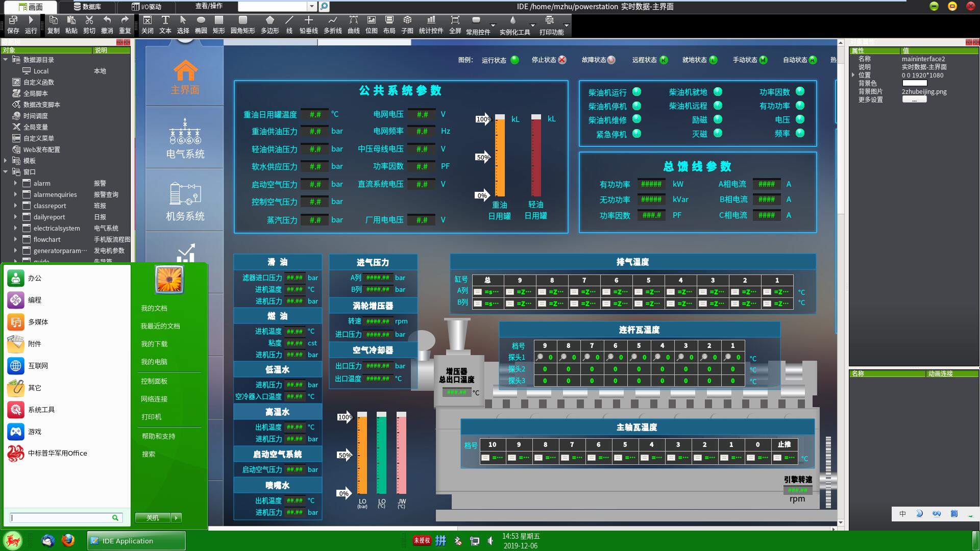Click the Firefox icon in taskbar
Screen dimensions: 980x551
click(x=68, y=540)
